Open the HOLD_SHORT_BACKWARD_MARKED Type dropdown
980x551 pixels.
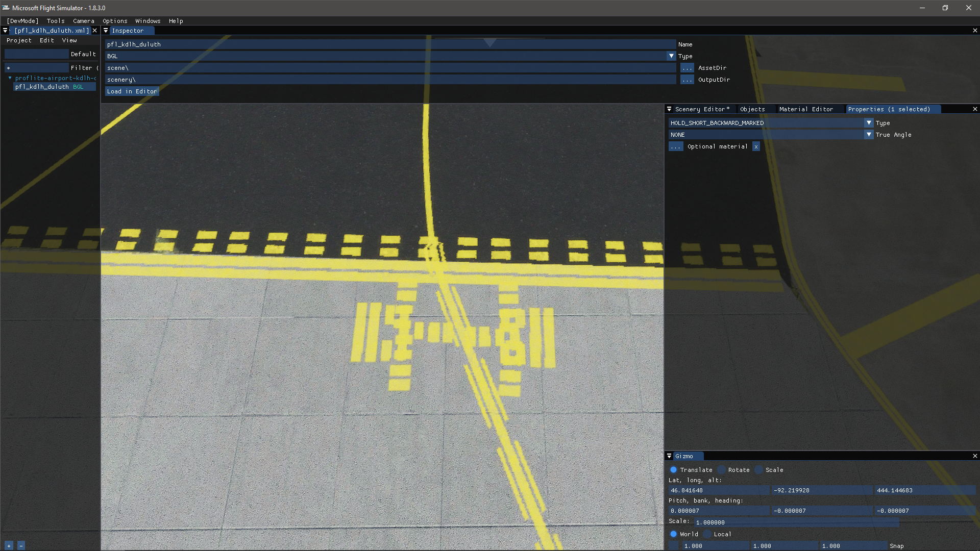869,123
